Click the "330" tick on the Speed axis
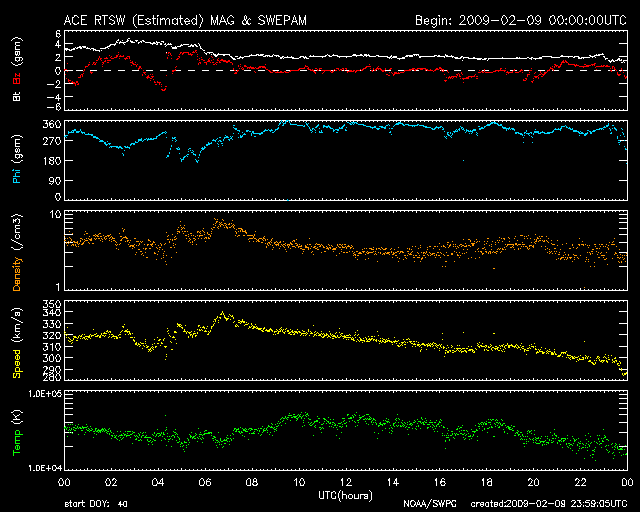Viewport: 640px width, 512px height. [52, 324]
